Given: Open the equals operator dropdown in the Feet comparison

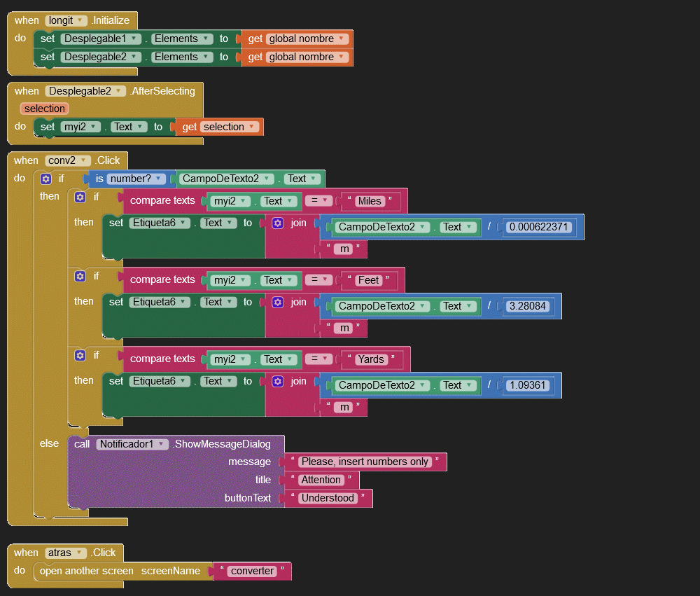Looking at the screenshot, I should tap(324, 280).
